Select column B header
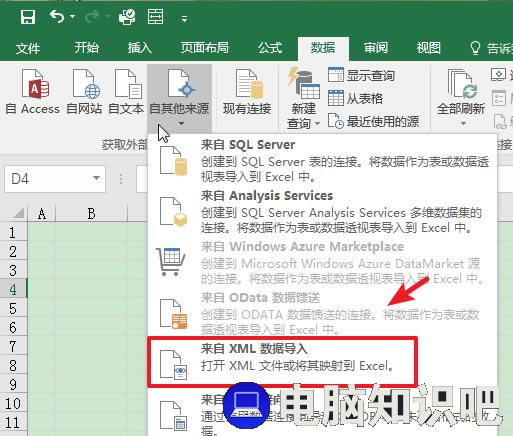513x436 pixels. tap(91, 213)
